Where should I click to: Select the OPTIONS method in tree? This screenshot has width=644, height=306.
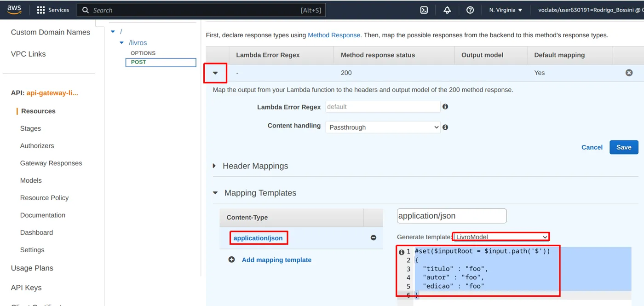coord(143,53)
